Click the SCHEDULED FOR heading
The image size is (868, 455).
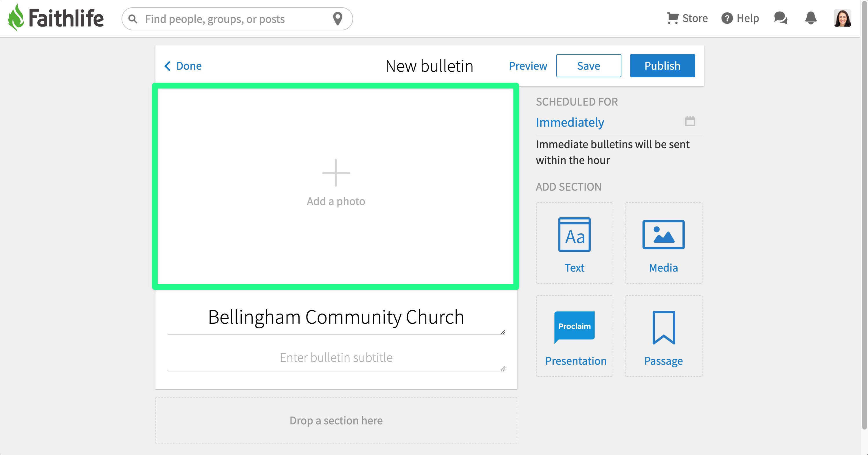point(577,102)
